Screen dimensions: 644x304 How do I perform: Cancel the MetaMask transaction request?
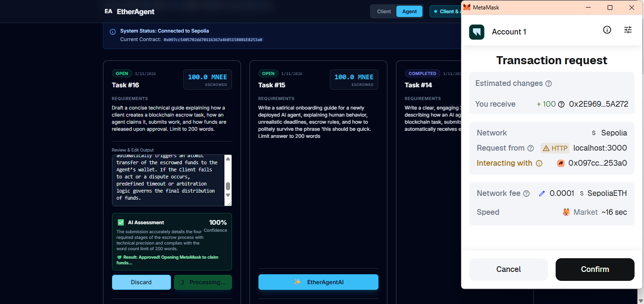pos(508,270)
